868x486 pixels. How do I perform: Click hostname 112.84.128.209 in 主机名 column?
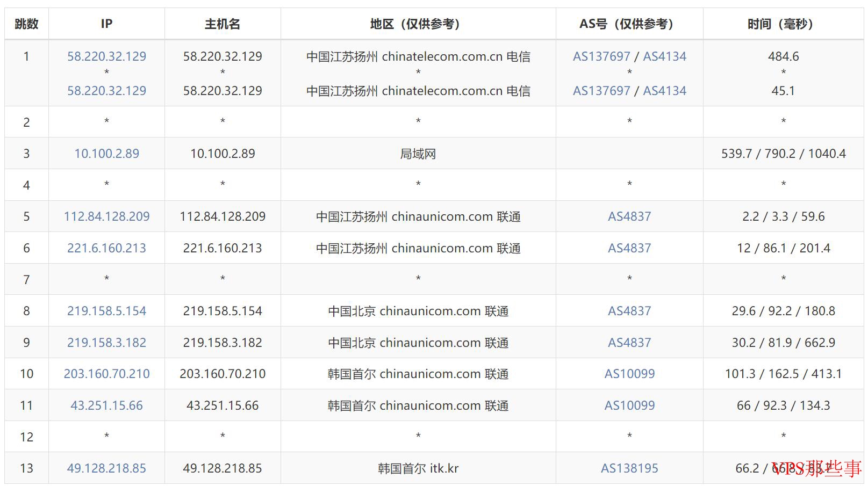pos(223,216)
